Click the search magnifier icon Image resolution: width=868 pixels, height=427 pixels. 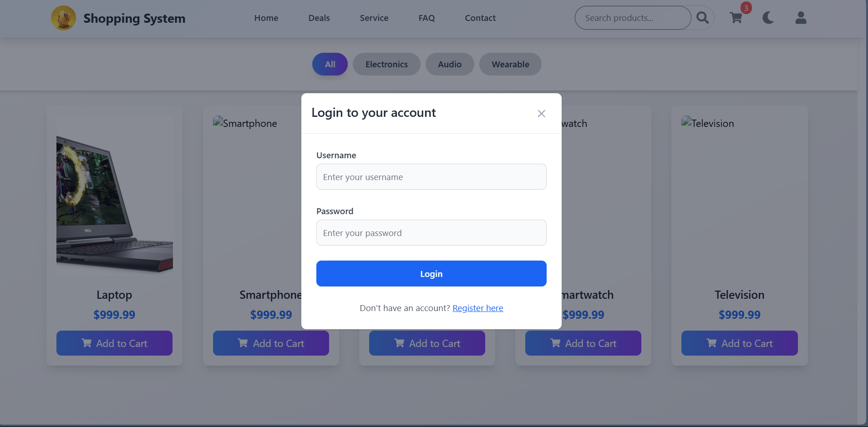click(x=702, y=17)
